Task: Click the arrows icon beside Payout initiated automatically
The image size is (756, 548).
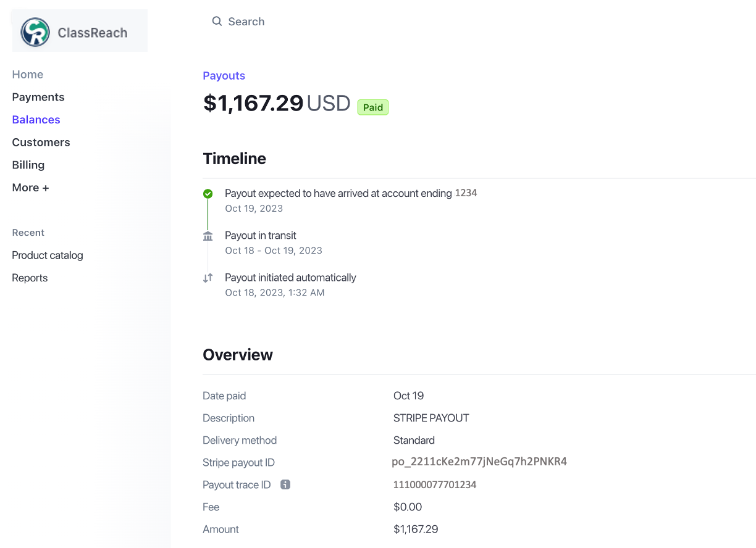Action: (208, 278)
